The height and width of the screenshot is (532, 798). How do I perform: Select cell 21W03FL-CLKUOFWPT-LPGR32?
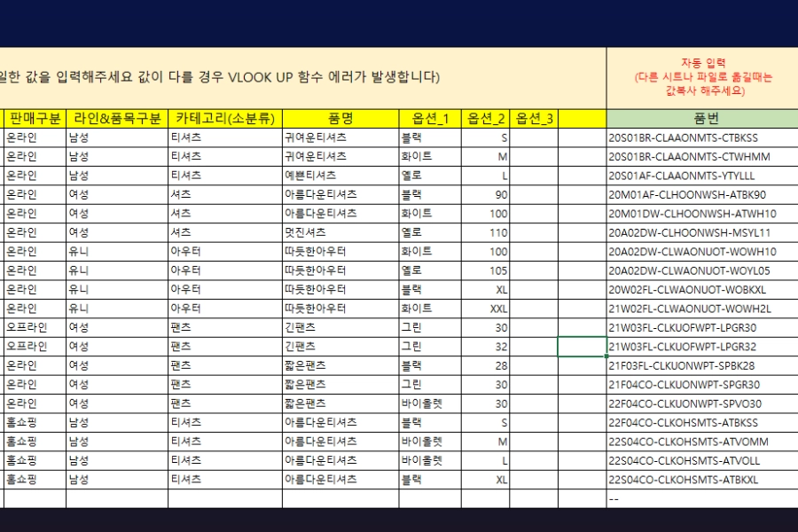(702, 347)
